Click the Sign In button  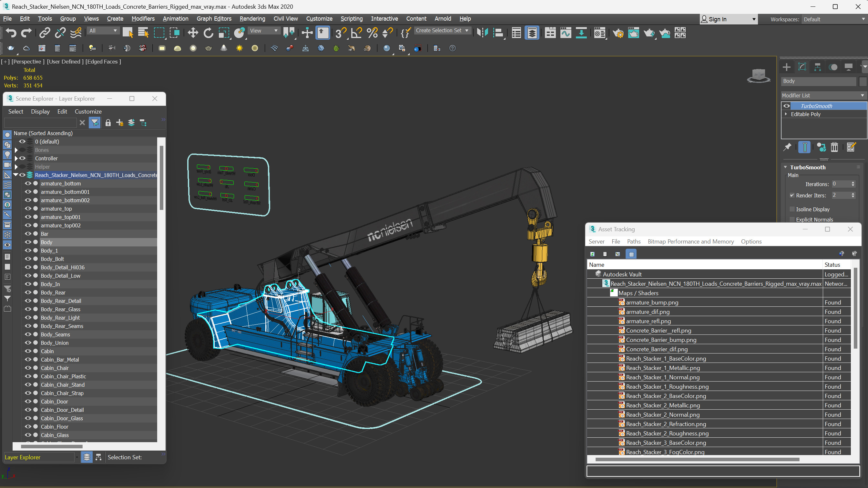coord(718,19)
